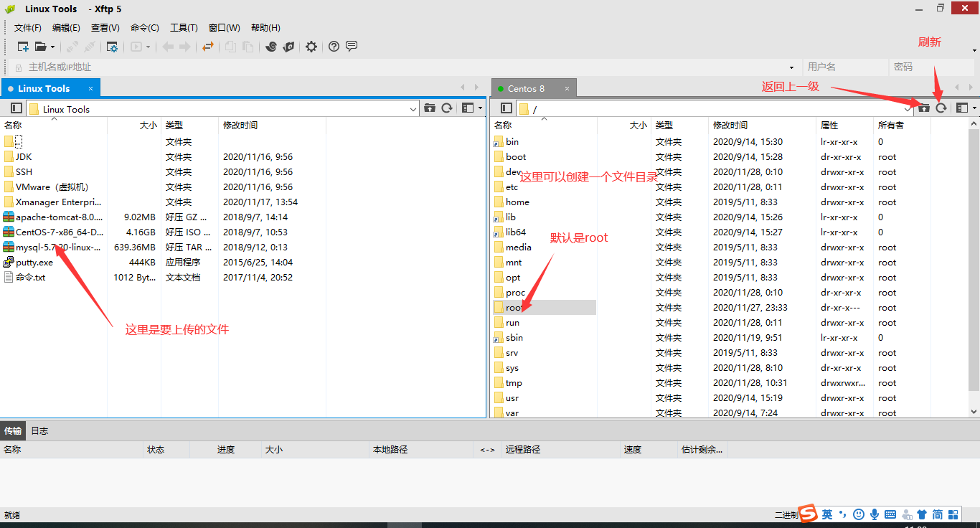Open the session properties icon with gear
Screen dimensions: 980x528
(x=112, y=47)
